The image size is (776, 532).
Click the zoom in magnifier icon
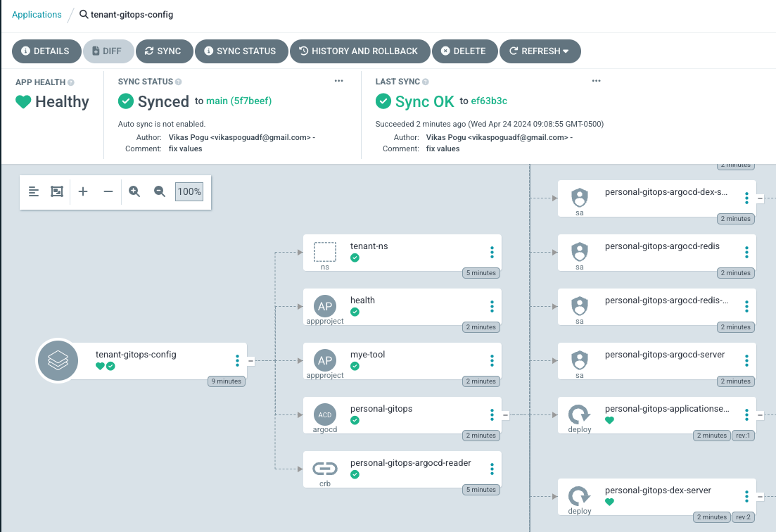(134, 191)
